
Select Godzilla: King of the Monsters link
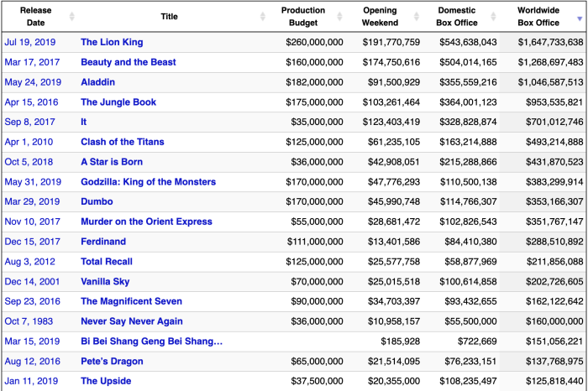[148, 182]
